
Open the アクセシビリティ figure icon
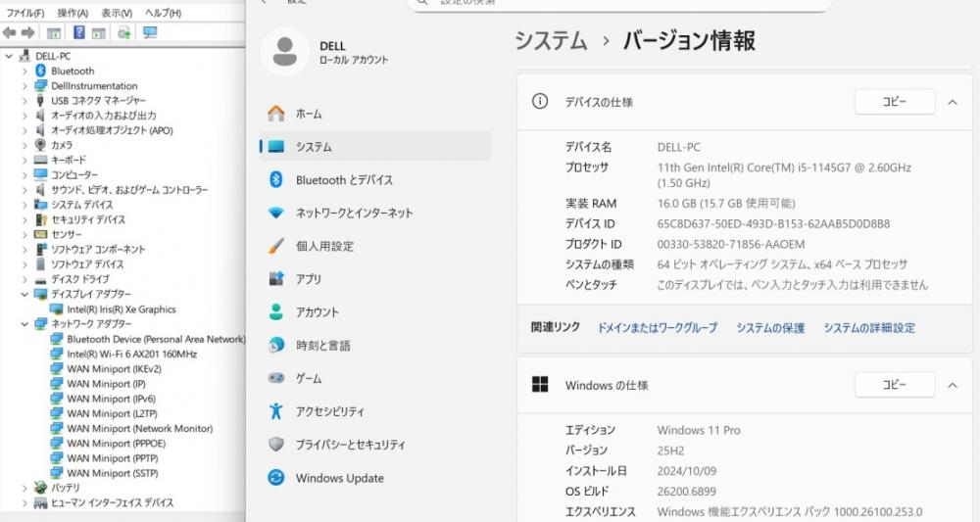pyautogui.click(x=276, y=411)
